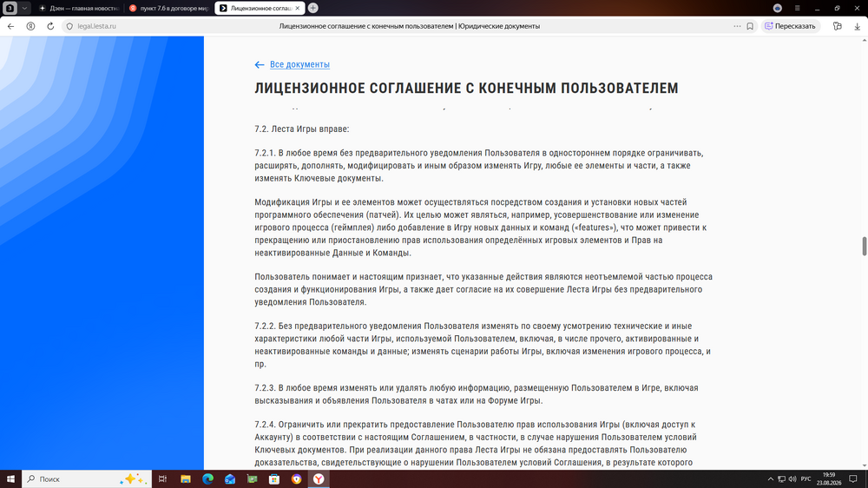This screenshot has width=868, height=488.
Task: Expand the tab list dropdown arrow
Action: coord(24,8)
